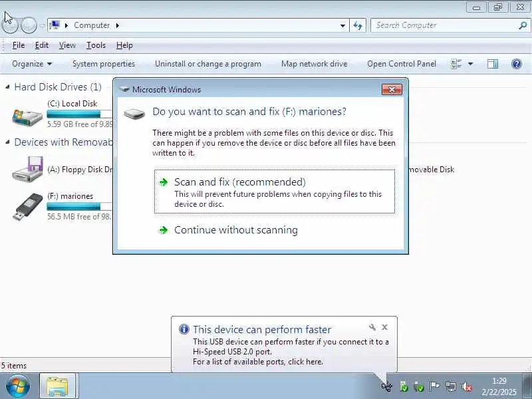Viewport: 532px width, 399px height.
Task: Open the File menu
Action: [x=19, y=45]
